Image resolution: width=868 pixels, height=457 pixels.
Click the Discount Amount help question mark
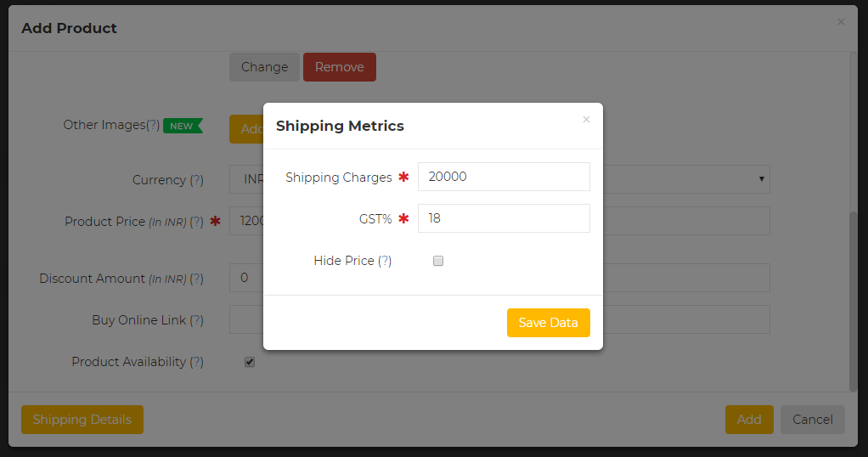(x=196, y=279)
